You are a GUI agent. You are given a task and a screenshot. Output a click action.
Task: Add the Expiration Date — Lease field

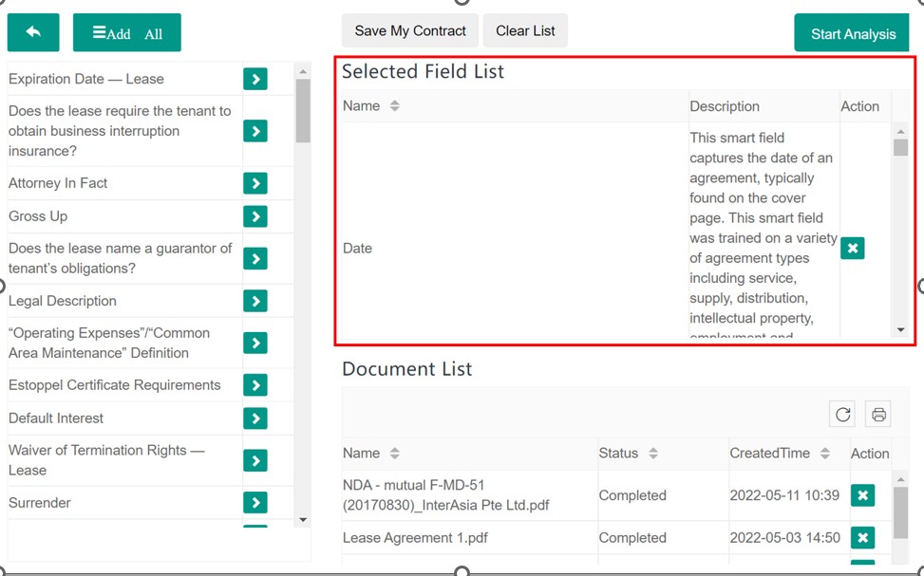click(255, 79)
